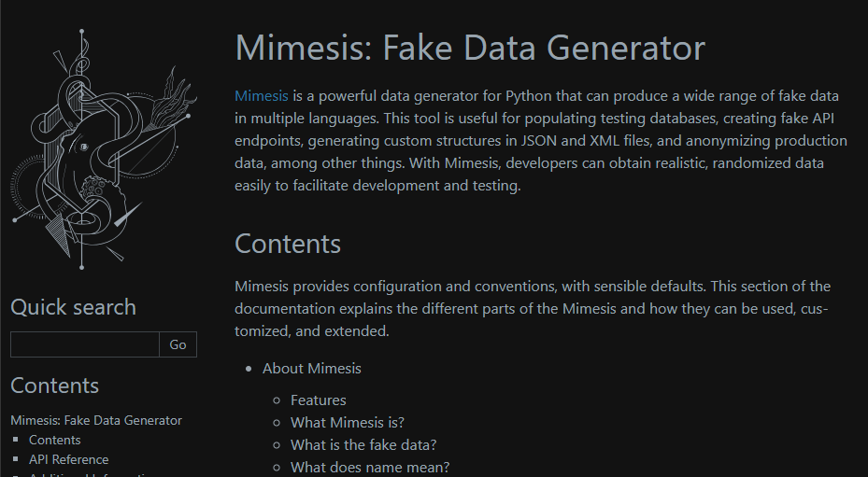Screen dimensions: 868x477
Task: Click the square bullet beside API Reference
Action: (16, 459)
